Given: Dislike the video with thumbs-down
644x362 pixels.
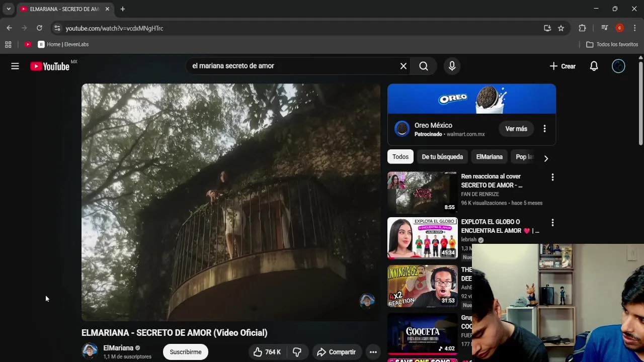Looking at the screenshot, I should [x=297, y=352].
